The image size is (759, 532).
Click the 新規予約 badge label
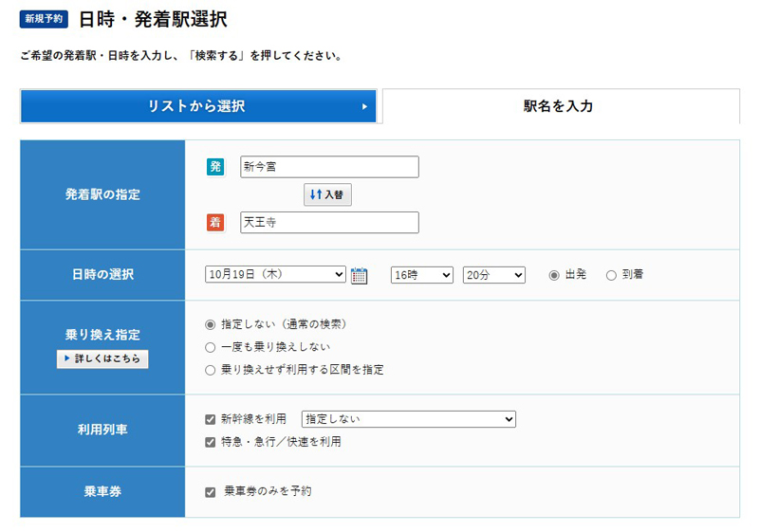click(44, 19)
